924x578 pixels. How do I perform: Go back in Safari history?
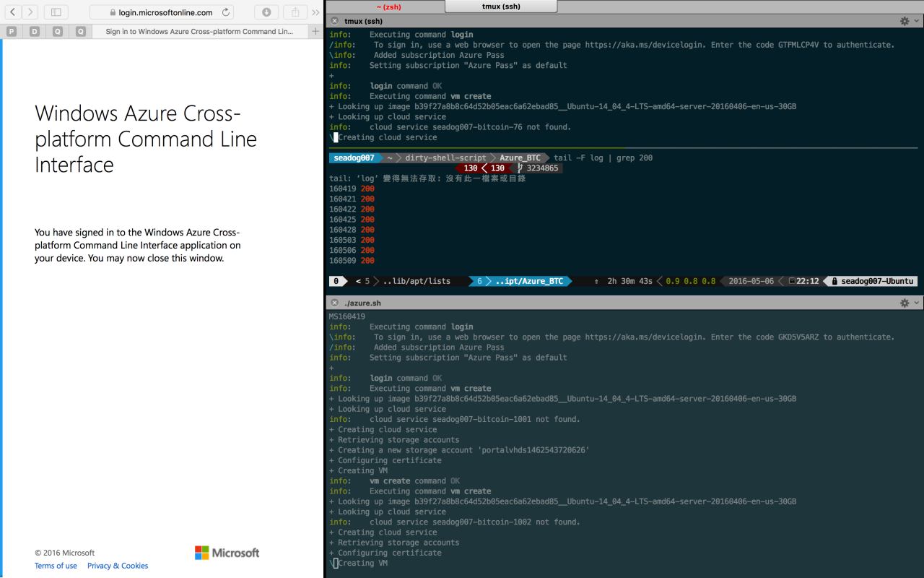[12, 12]
